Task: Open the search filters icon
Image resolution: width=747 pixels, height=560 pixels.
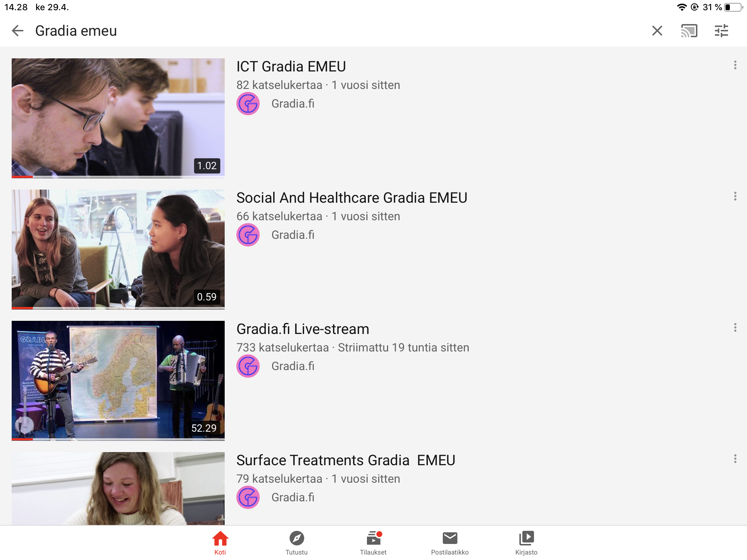Action: coord(721,31)
